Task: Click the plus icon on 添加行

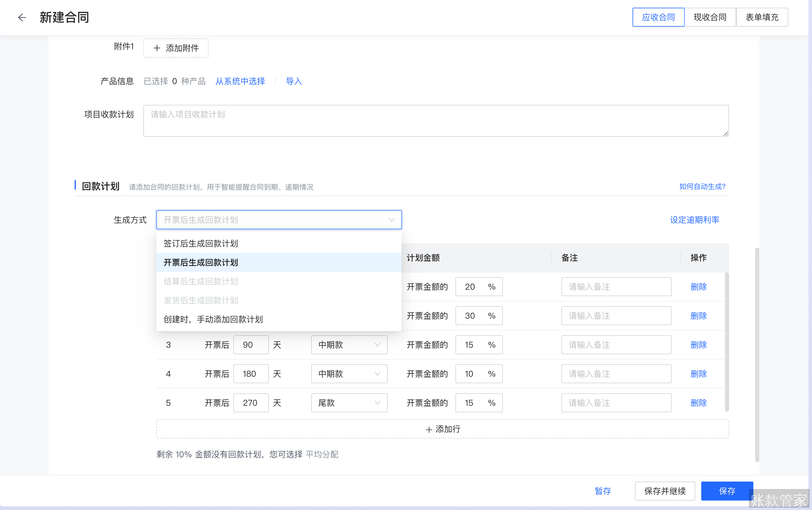Action: click(429, 429)
